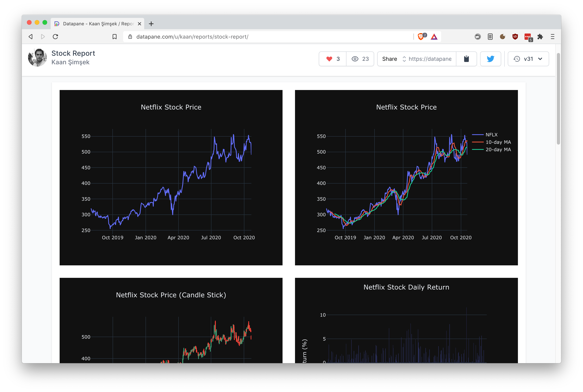Expand the Share type selector arrows
The image size is (583, 392).
[x=404, y=59]
